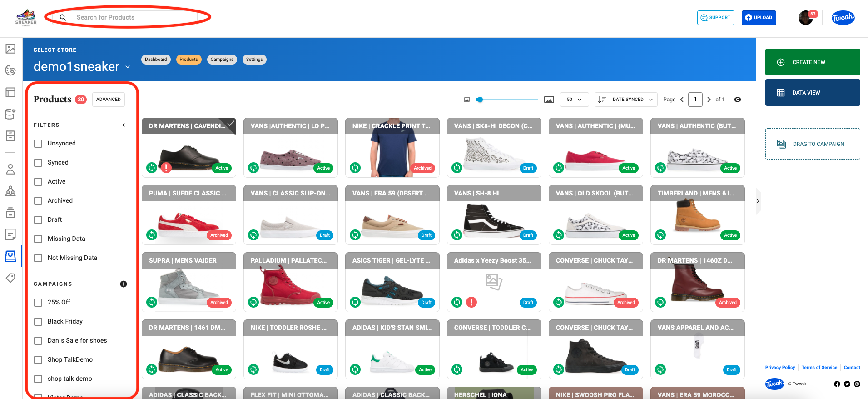Click the user profile sidebar icon

(x=10, y=170)
